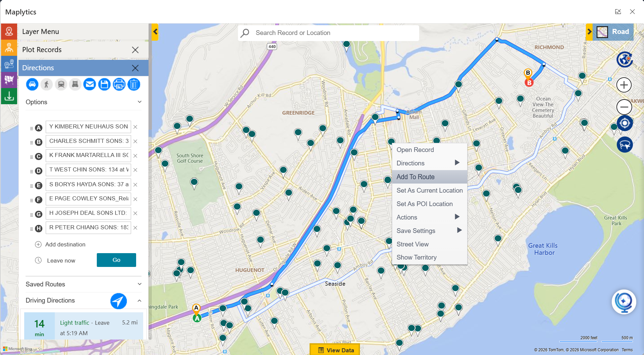Click the Search Record or Location box
Image resolution: width=644 pixels, height=355 pixels.
(328, 33)
